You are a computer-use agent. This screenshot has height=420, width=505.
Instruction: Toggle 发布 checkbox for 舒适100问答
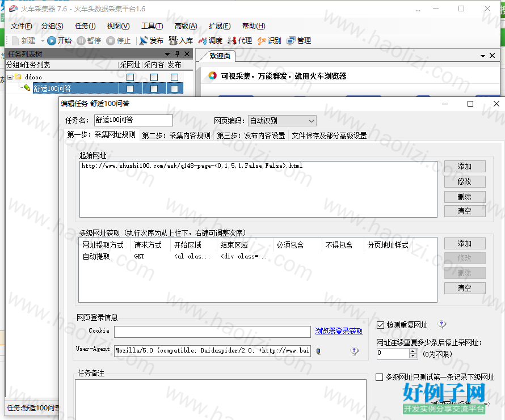174,88
